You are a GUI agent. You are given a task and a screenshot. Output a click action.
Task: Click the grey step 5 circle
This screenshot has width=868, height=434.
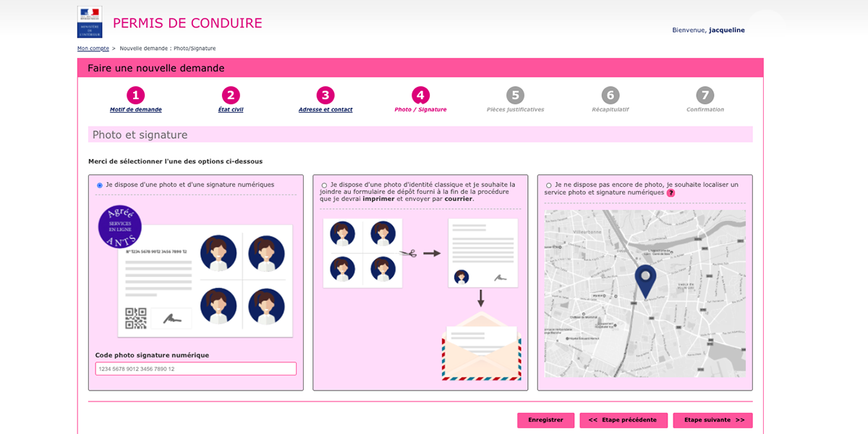tap(516, 95)
